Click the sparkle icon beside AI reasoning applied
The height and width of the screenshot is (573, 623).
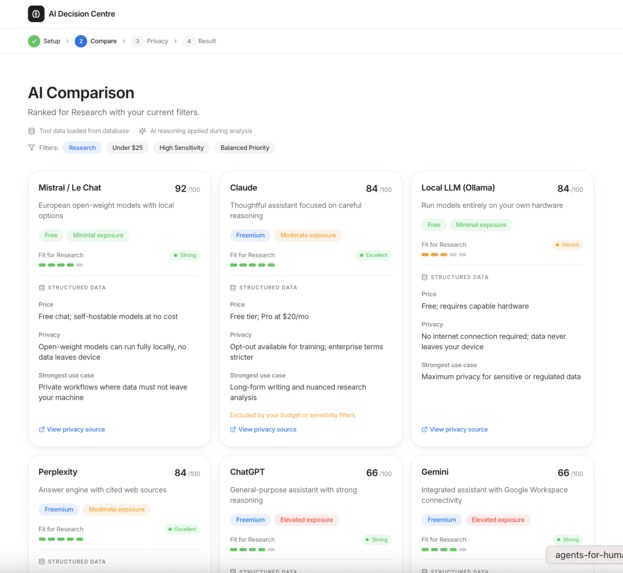142,131
